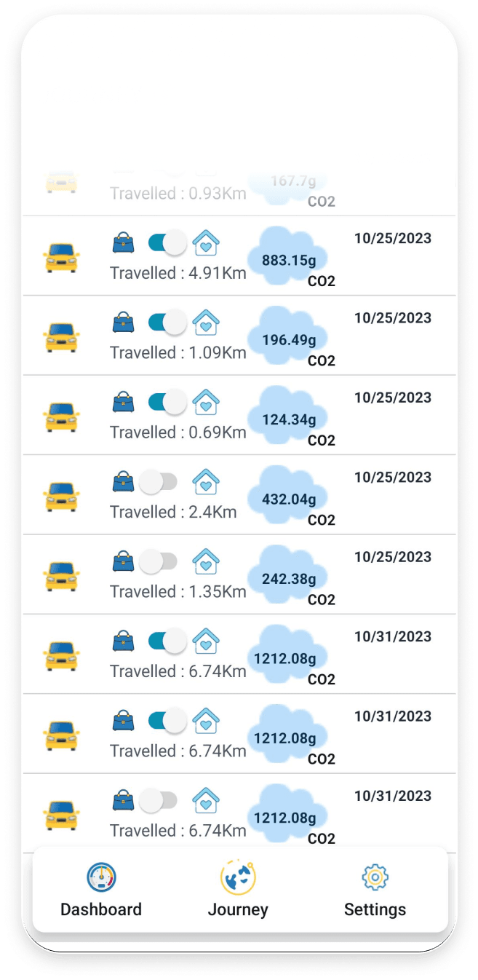478x980 pixels.
Task: Flip the switch on 0.69Km trip
Action: (x=167, y=402)
